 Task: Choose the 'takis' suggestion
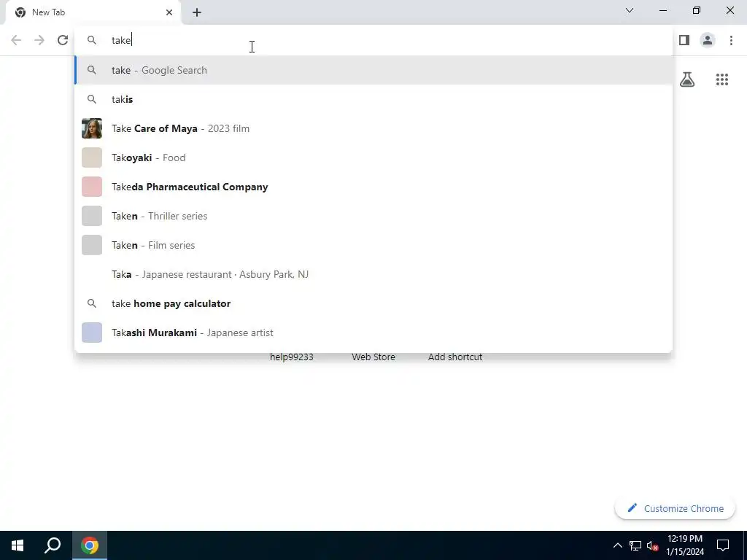pyautogui.click(x=373, y=99)
